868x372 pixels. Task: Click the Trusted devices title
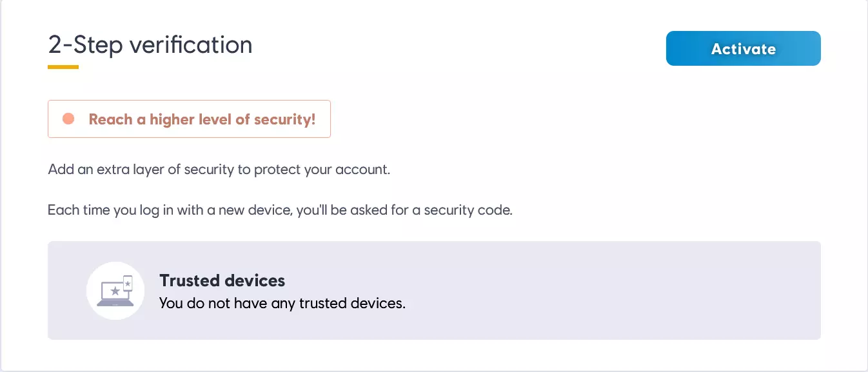pos(222,280)
